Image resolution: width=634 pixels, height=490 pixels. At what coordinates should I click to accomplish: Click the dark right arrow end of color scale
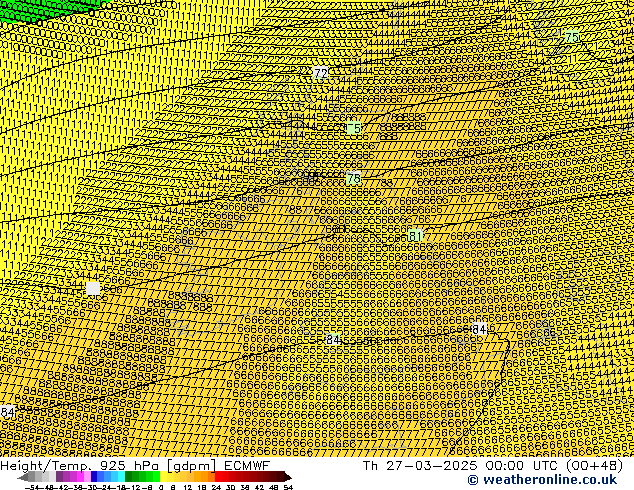[288, 477]
